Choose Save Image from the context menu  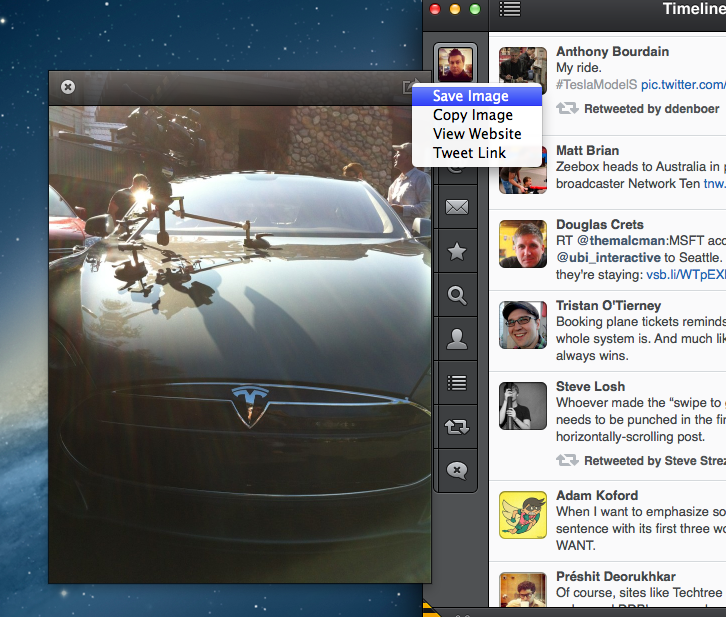(x=477, y=96)
